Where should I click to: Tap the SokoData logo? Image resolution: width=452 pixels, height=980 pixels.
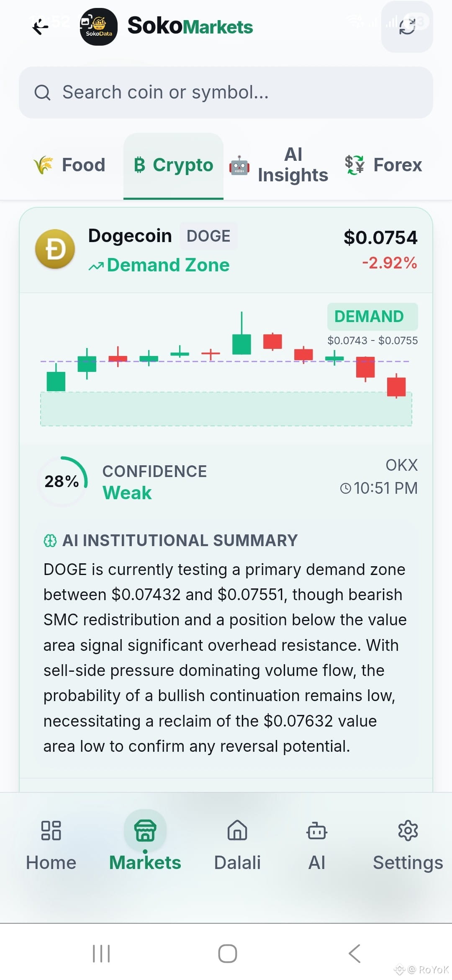(99, 27)
